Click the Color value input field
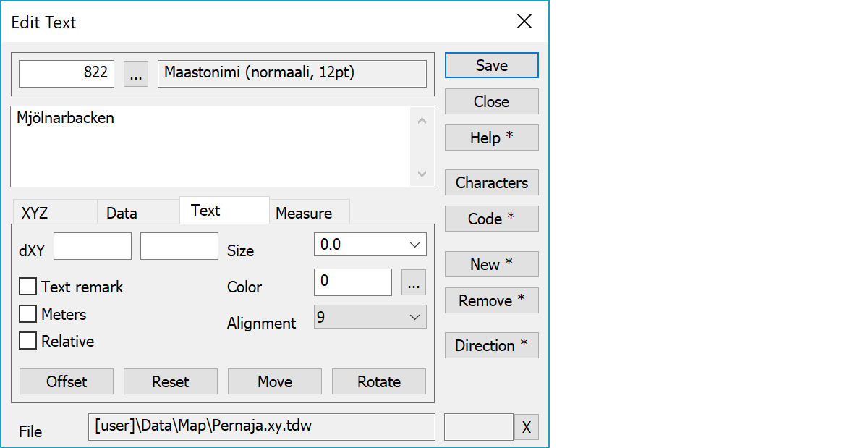Screen dimensions: 868x448 coord(352,282)
